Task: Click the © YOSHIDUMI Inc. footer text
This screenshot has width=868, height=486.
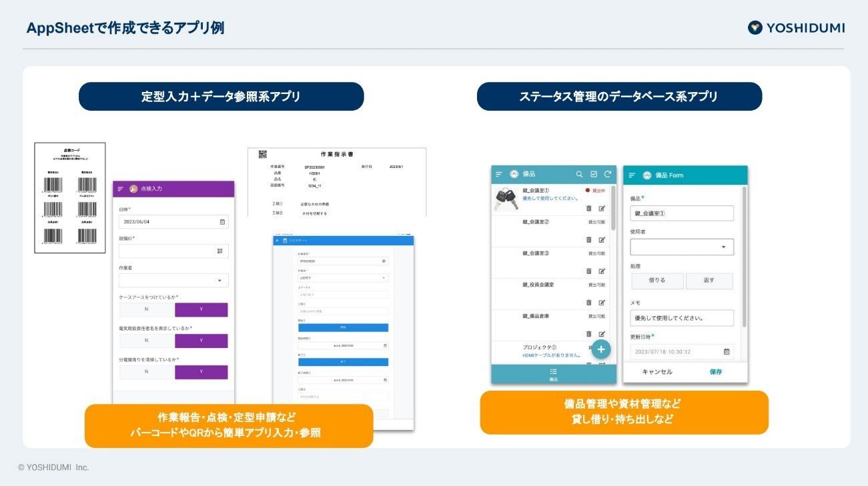Action: 53,467
